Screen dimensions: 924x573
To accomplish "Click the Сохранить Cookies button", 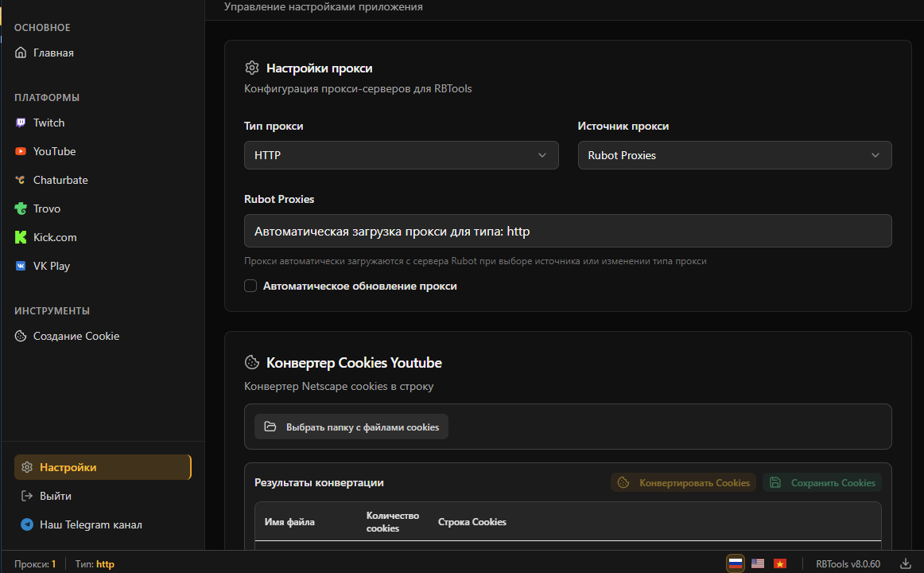I will [822, 482].
